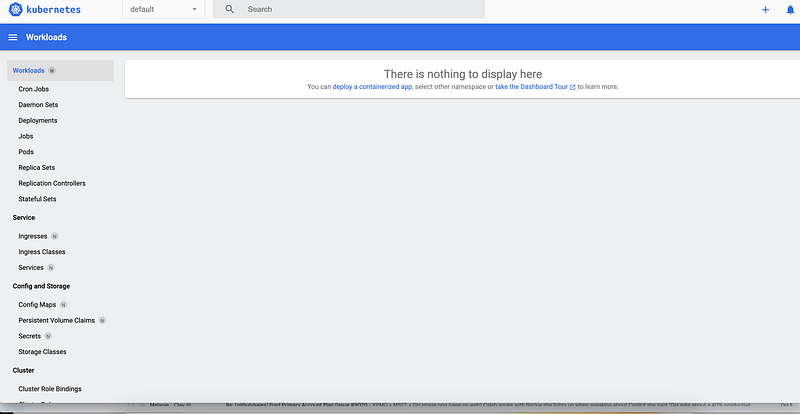The width and height of the screenshot is (800, 414).
Task: Click namespaced badge next to Services
Action: tap(51, 267)
